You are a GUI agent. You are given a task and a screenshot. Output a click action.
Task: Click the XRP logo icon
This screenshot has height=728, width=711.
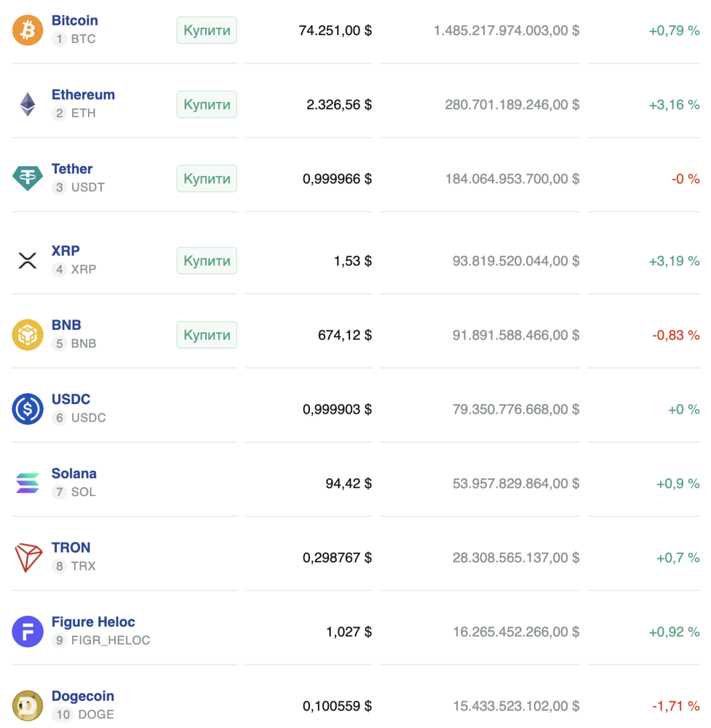pyautogui.click(x=28, y=261)
